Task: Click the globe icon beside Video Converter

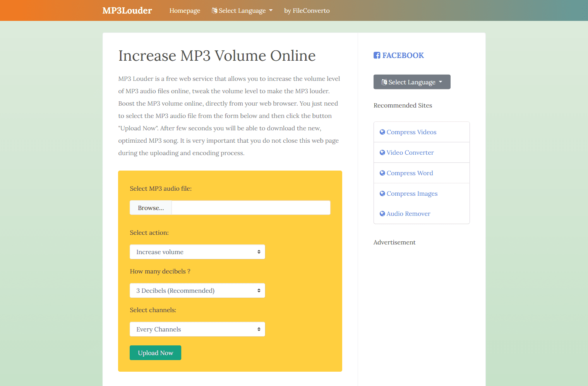Action: (x=382, y=152)
